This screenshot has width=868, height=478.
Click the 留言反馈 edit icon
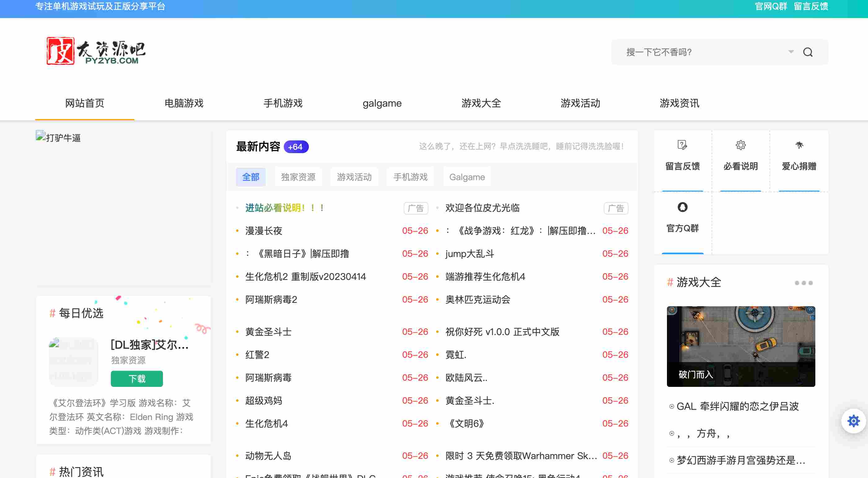(682, 145)
